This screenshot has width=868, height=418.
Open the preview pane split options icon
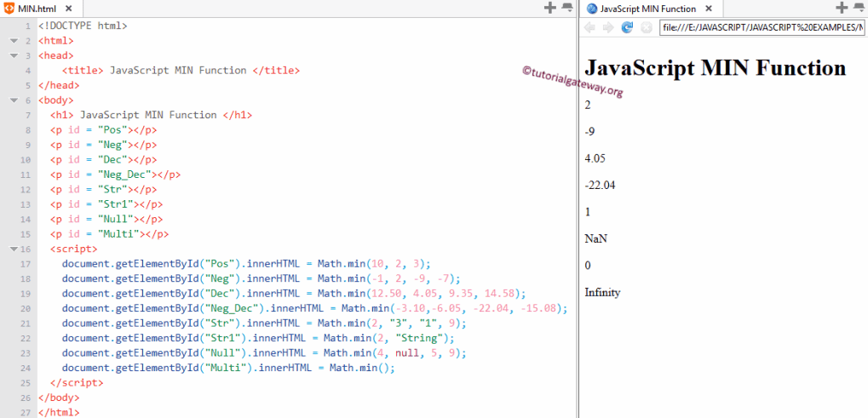[859, 7]
